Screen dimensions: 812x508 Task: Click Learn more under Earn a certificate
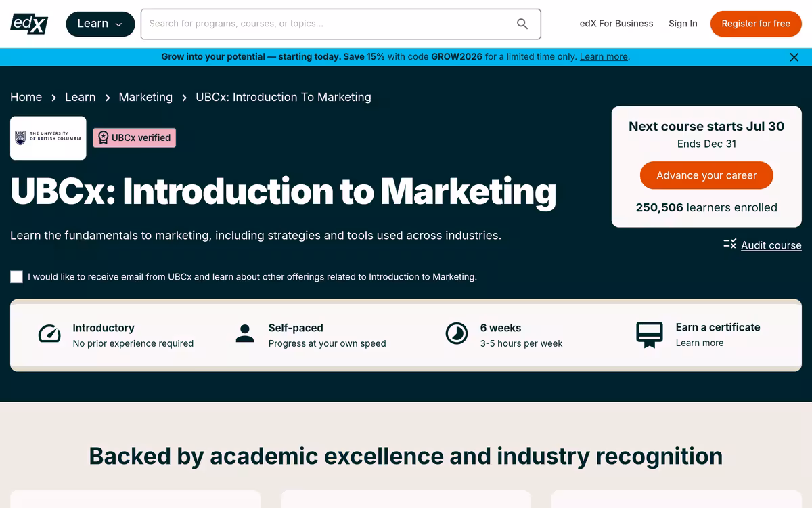coord(700,343)
